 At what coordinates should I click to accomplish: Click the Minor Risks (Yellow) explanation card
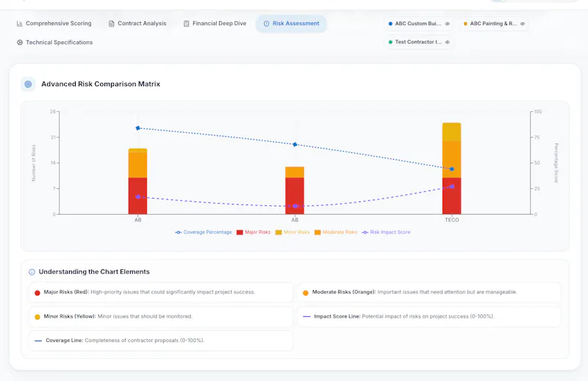tap(161, 316)
